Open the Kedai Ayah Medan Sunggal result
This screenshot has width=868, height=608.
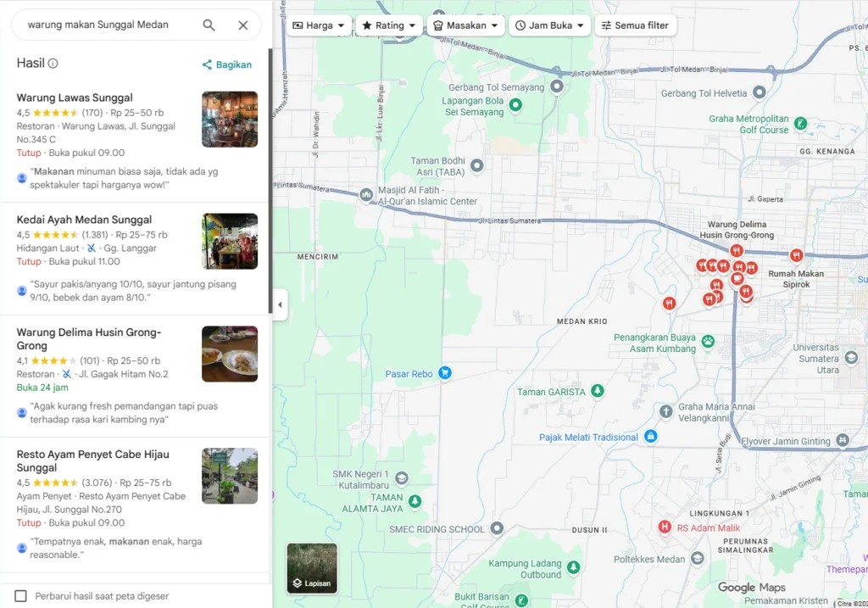[84, 220]
